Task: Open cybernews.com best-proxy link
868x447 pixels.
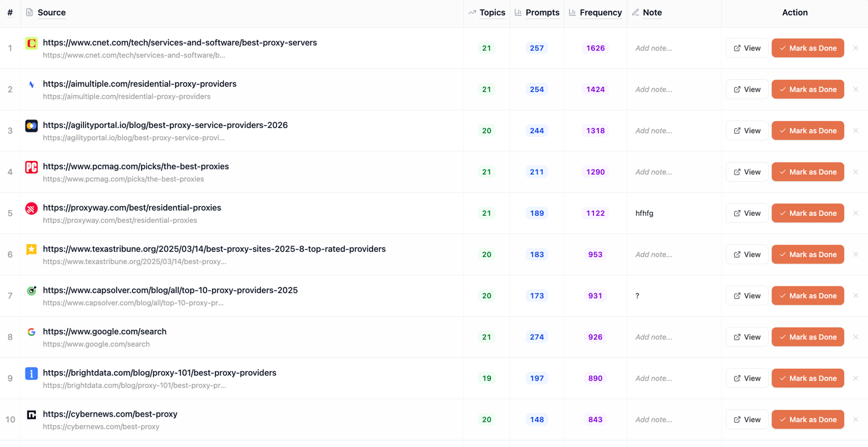Action: pyautogui.click(x=110, y=414)
